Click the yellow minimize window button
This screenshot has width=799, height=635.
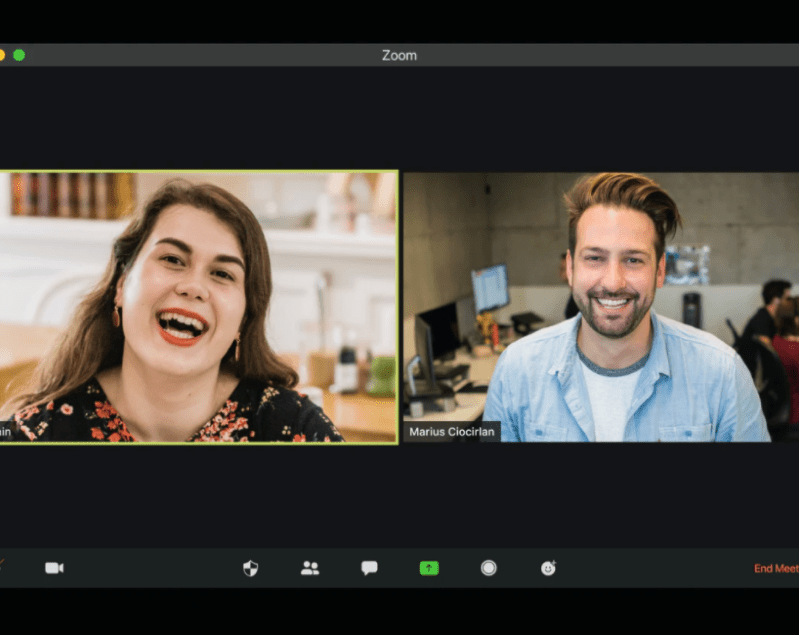point(2,55)
